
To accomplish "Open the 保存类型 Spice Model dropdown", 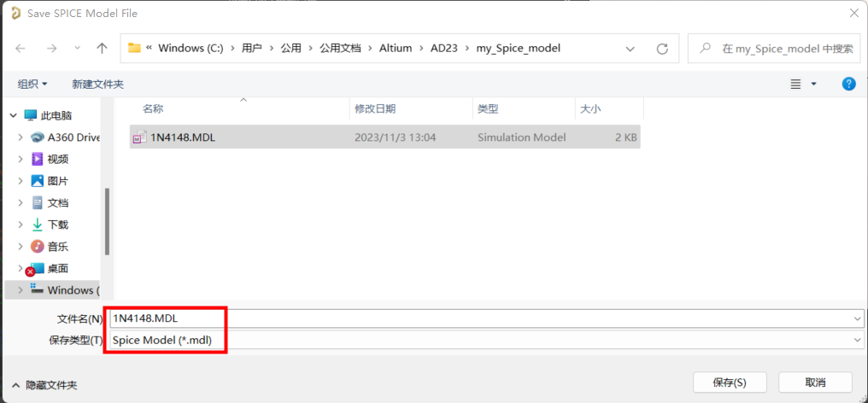I will click(x=858, y=340).
